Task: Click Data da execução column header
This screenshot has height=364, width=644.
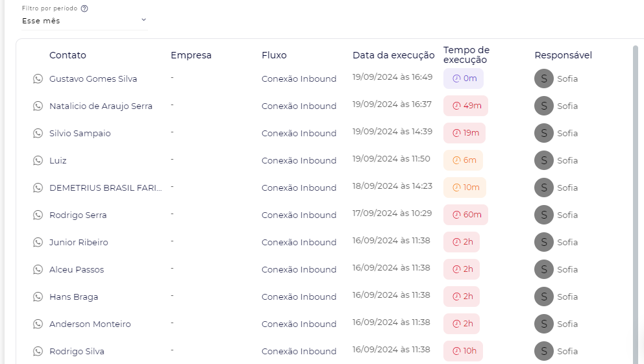Action: point(393,55)
